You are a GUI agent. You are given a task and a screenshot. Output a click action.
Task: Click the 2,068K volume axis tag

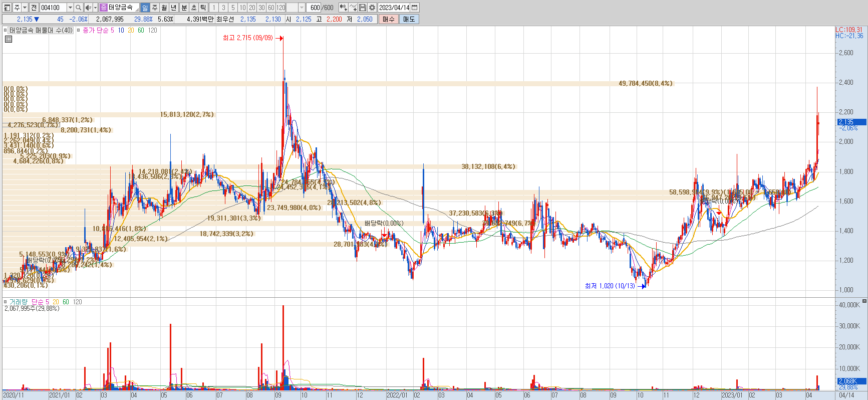pyautogui.click(x=851, y=381)
